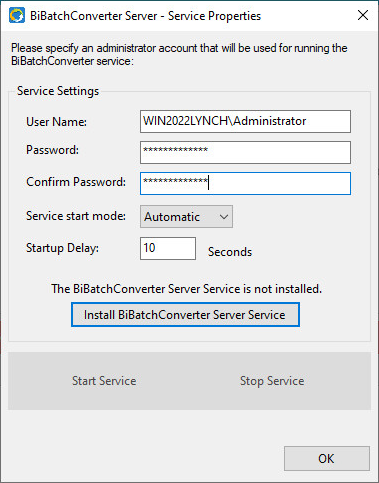Click the 'Confirm Password:' label text
Viewport: 379px width, 483px height.
76,182
